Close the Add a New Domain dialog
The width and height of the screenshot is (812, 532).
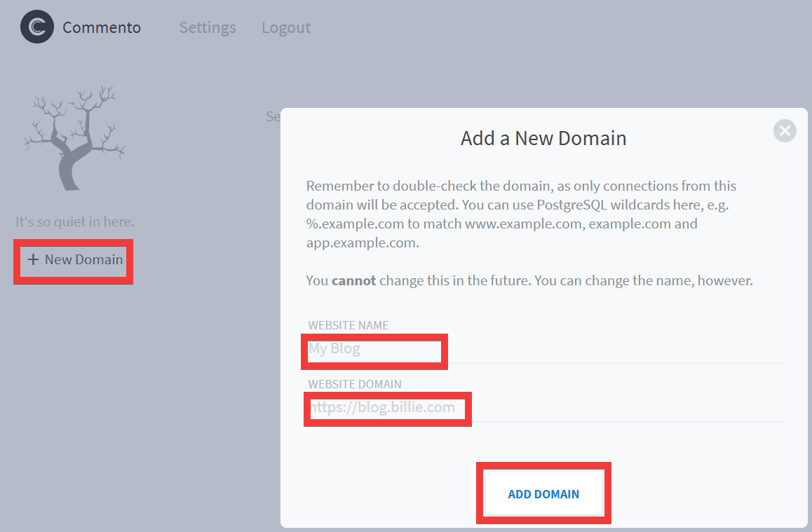coord(785,130)
